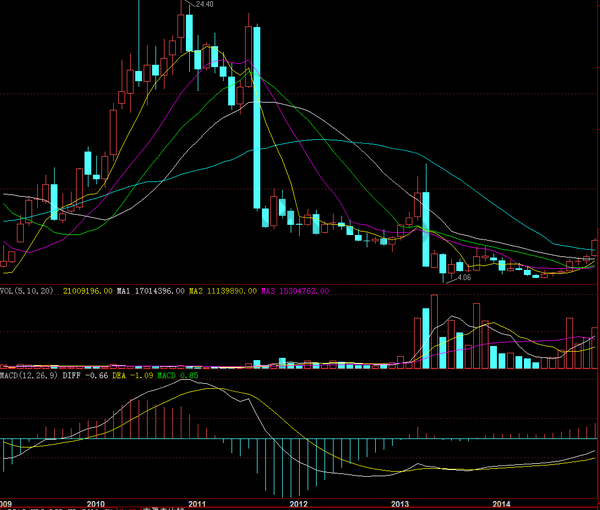The height and width of the screenshot is (510, 600).
Task: Jump to the 2010 time axis marker
Action: [x=96, y=503]
